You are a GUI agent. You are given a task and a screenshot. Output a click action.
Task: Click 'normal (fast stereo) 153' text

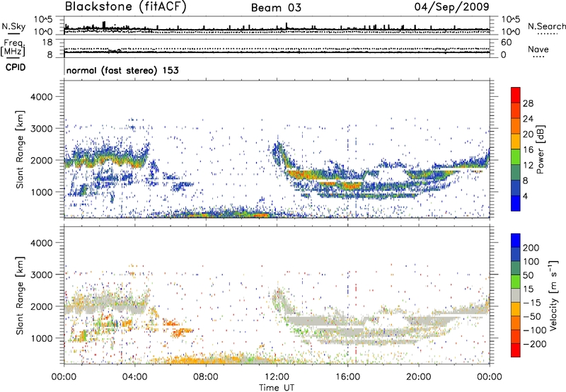coord(122,70)
